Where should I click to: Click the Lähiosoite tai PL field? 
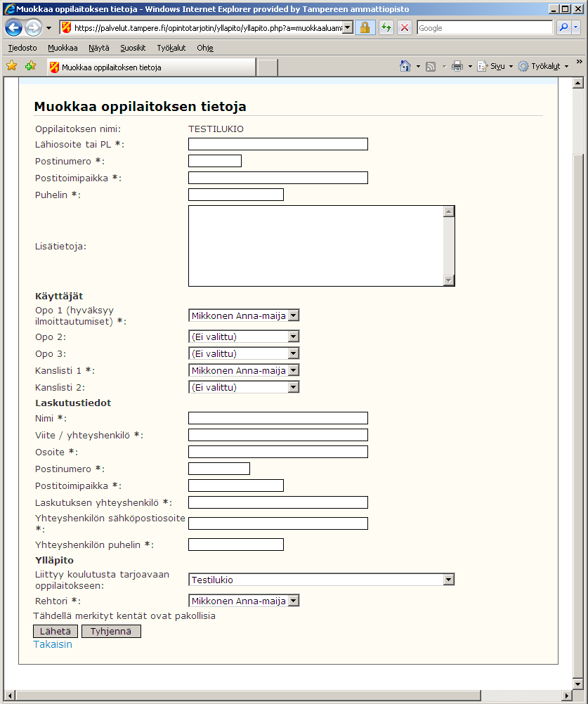(277, 144)
